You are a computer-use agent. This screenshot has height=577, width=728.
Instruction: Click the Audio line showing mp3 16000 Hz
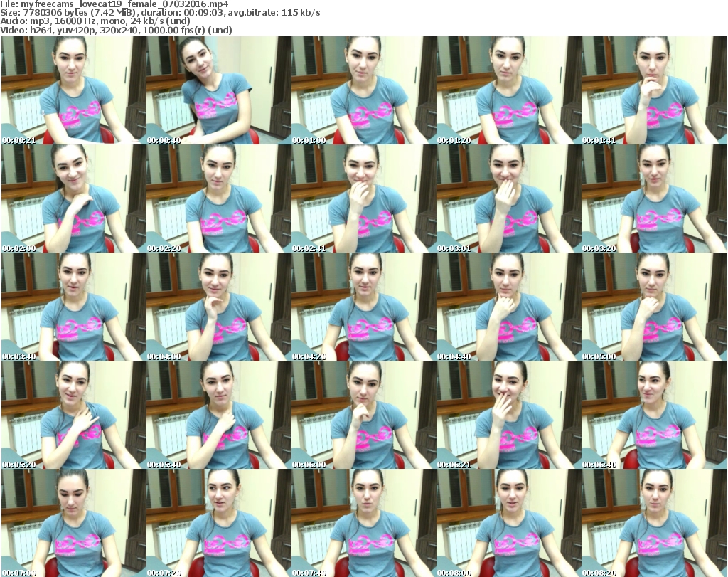tap(95, 21)
